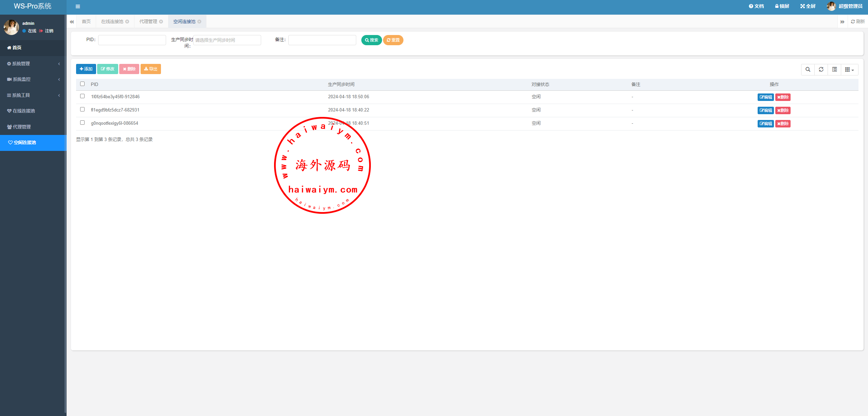Open 在线连接池 in the sidebar

[24, 111]
